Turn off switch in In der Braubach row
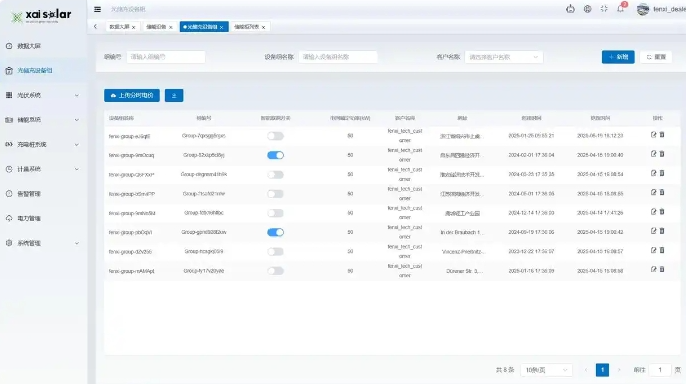 (276, 232)
